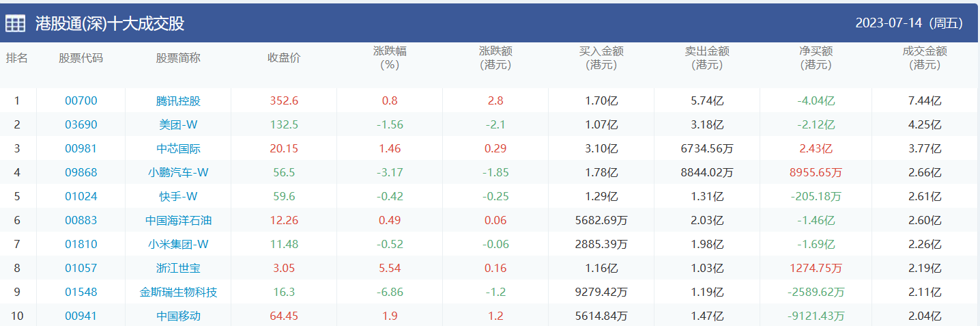Click stock code 03690
The width and height of the screenshot is (980, 326).
(x=81, y=125)
